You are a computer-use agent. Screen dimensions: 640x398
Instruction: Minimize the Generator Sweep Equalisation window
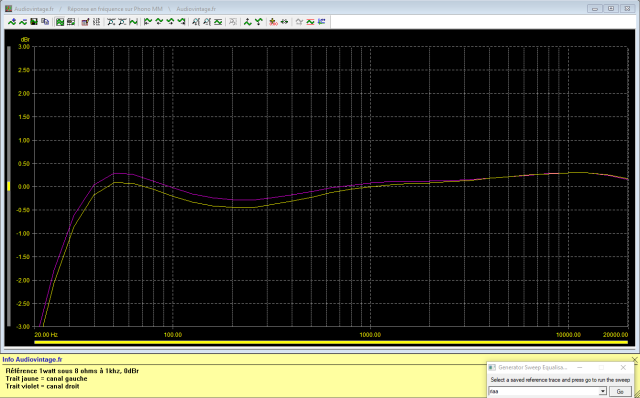[x=579, y=367]
